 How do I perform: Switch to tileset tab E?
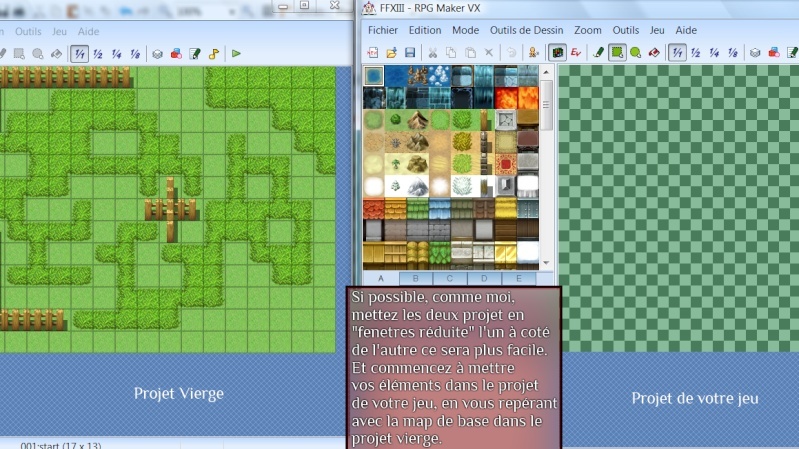519,278
